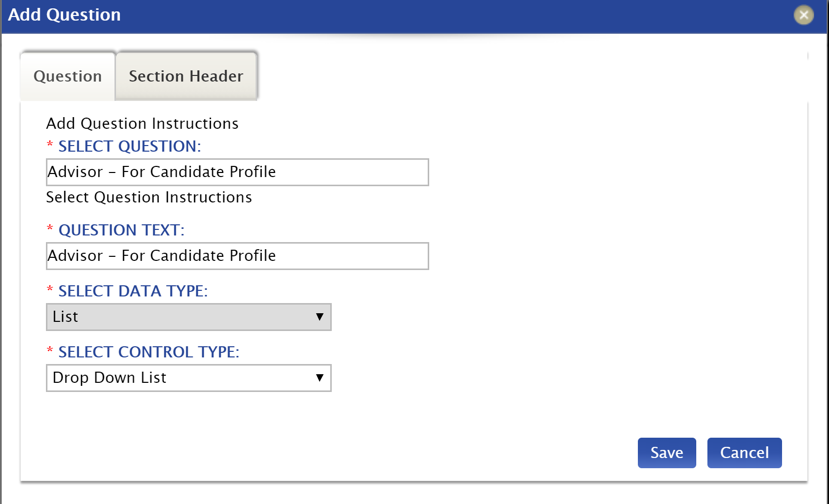Cancel adding the question
Screen dimensions: 829x504
click(744, 453)
